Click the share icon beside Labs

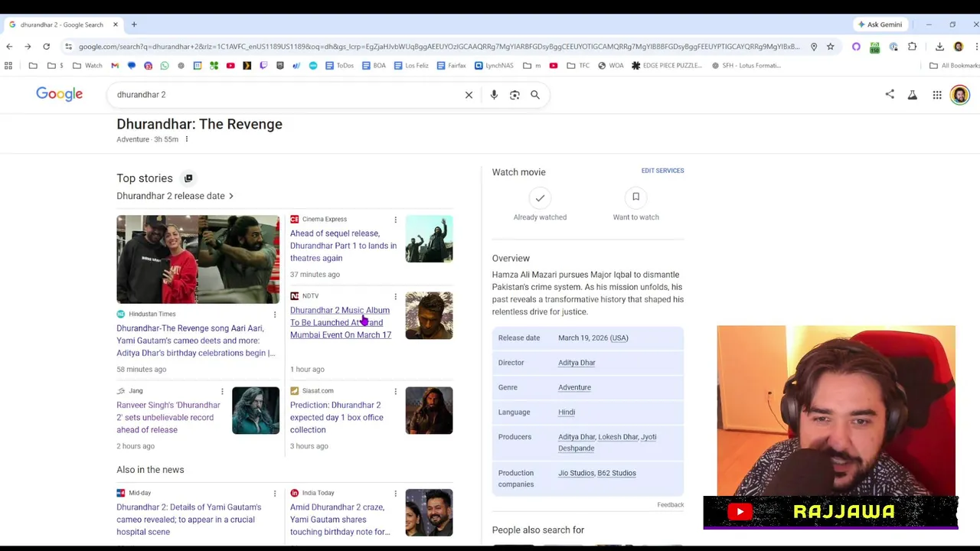[x=890, y=95]
